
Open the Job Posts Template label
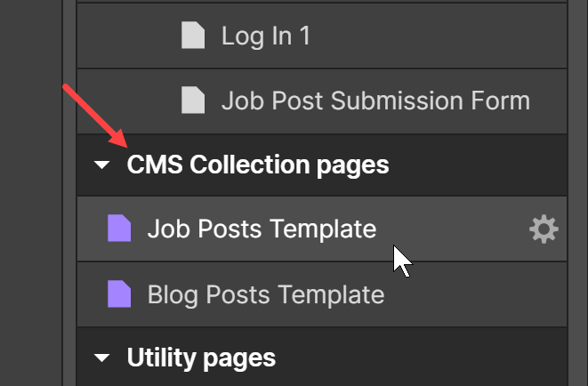click(262, 229)
